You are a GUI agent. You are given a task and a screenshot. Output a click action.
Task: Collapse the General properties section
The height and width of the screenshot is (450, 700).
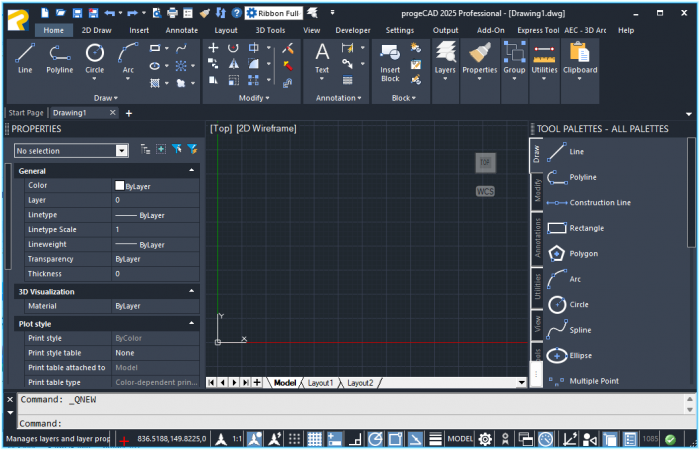click(191, 171)
